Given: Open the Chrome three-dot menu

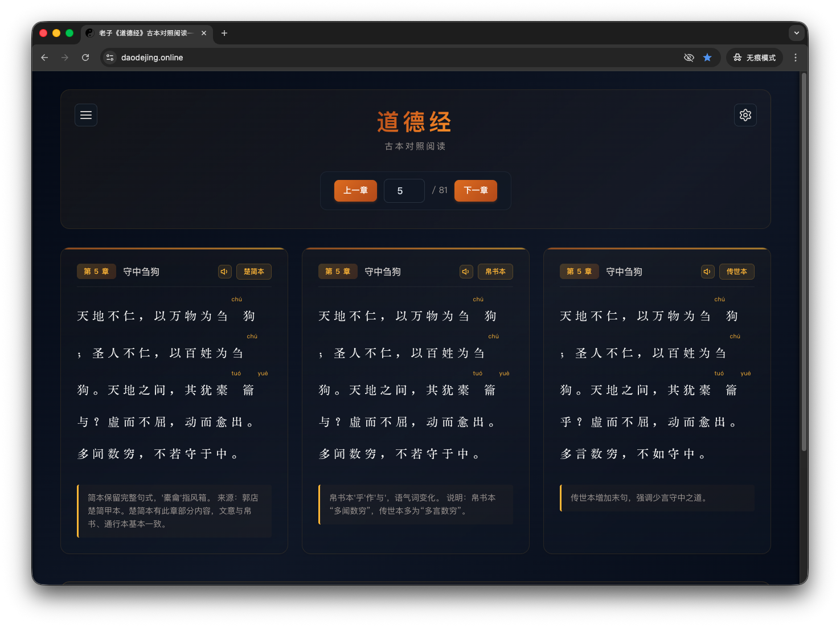Looking at the screenshot, I should point(796,58).
